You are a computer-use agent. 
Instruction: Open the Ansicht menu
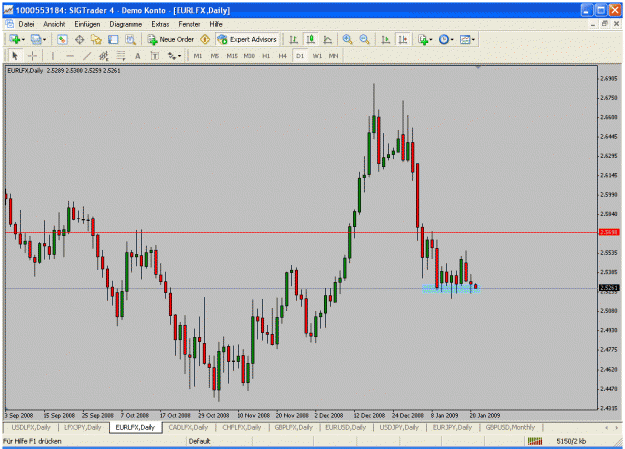click(54, 24)
